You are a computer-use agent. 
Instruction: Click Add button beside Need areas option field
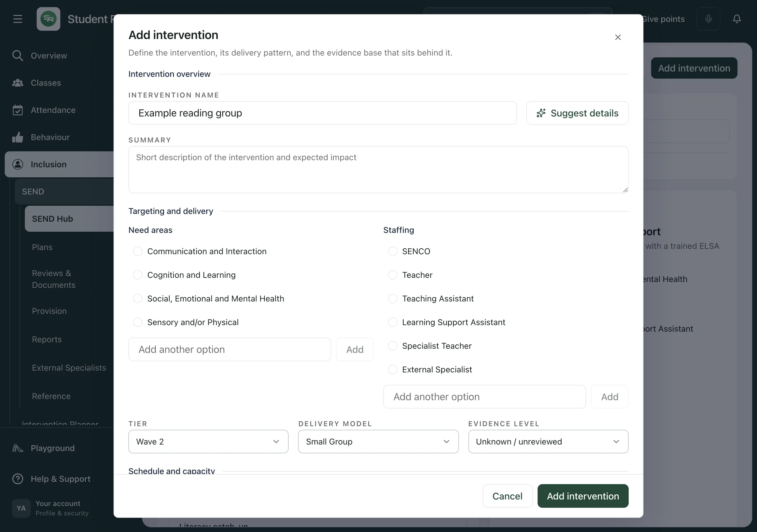click(x=355, y=350)
